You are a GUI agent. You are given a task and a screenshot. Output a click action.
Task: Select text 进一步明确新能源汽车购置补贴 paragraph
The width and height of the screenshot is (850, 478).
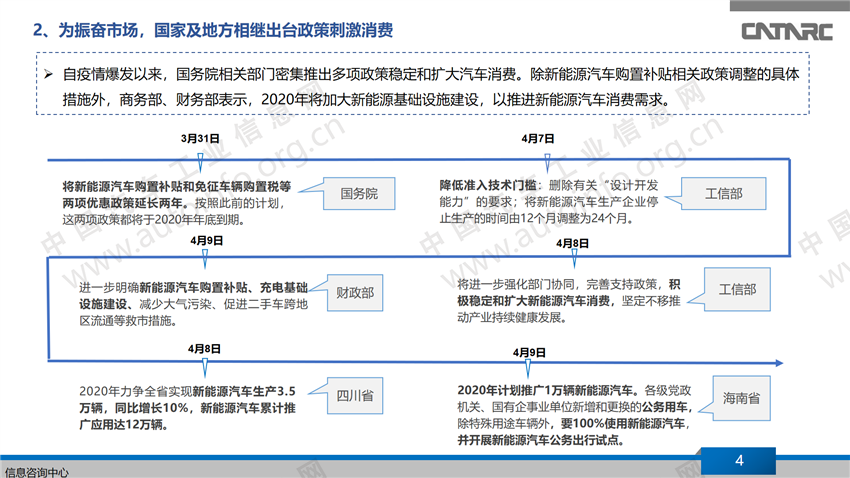(193, 304)
